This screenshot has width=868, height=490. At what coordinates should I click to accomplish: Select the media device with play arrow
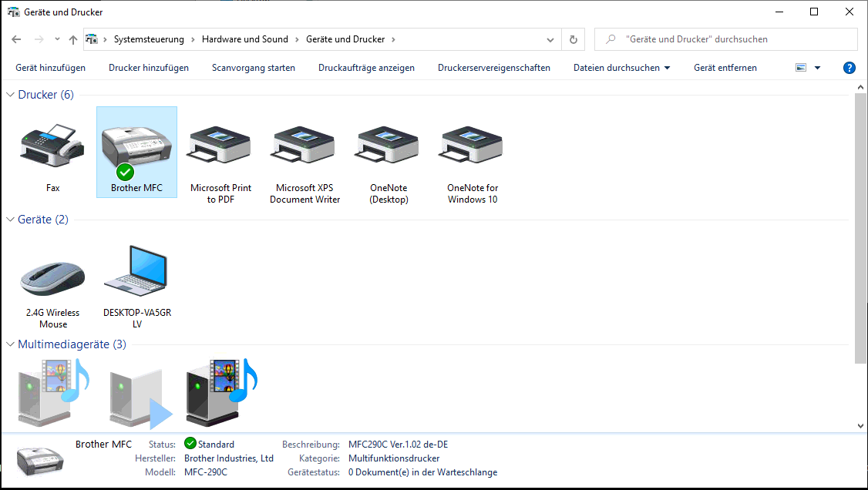[140, 398]
